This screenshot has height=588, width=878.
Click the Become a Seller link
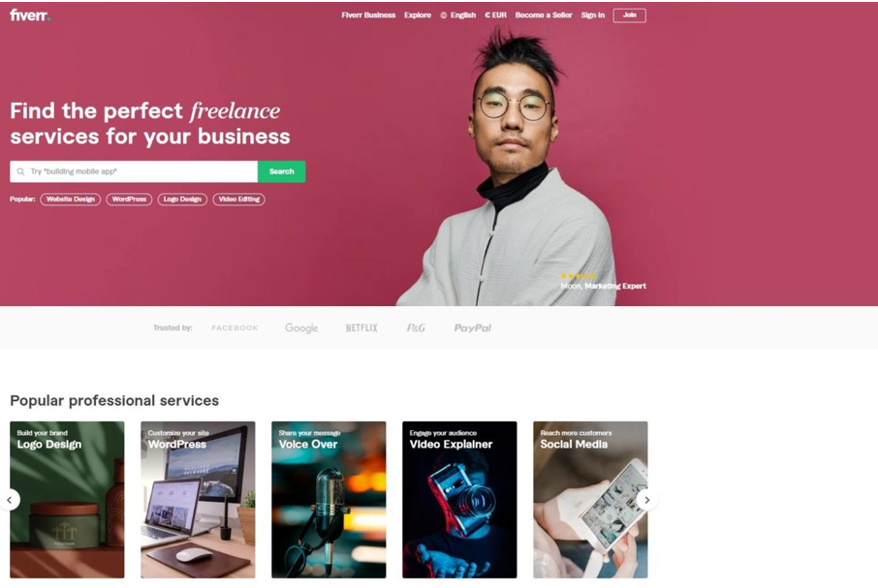(544, 15)
